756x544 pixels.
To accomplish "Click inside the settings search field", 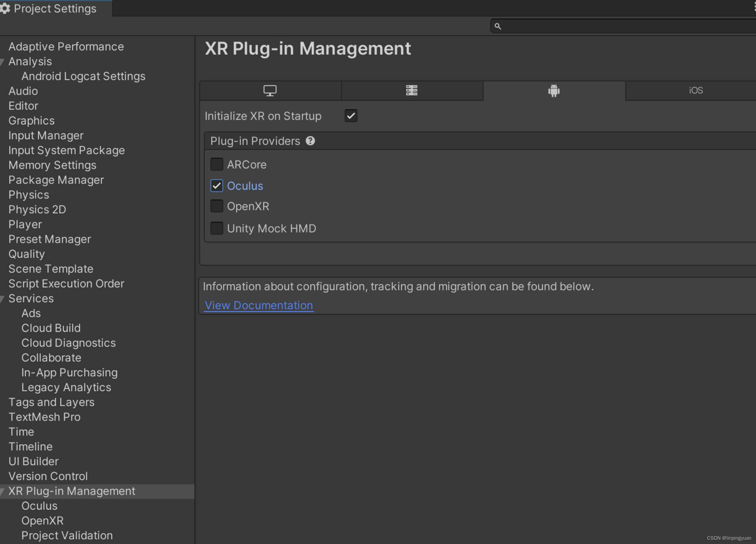I will (627, 26).
